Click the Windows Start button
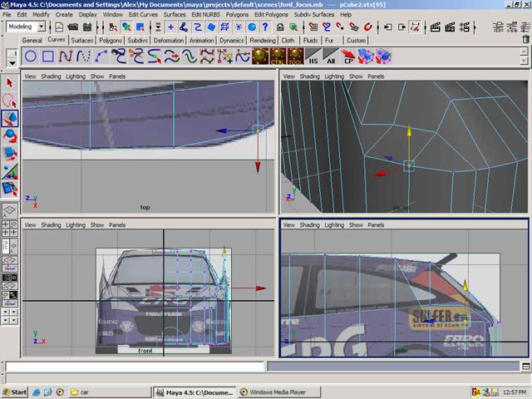 (15, 392)
